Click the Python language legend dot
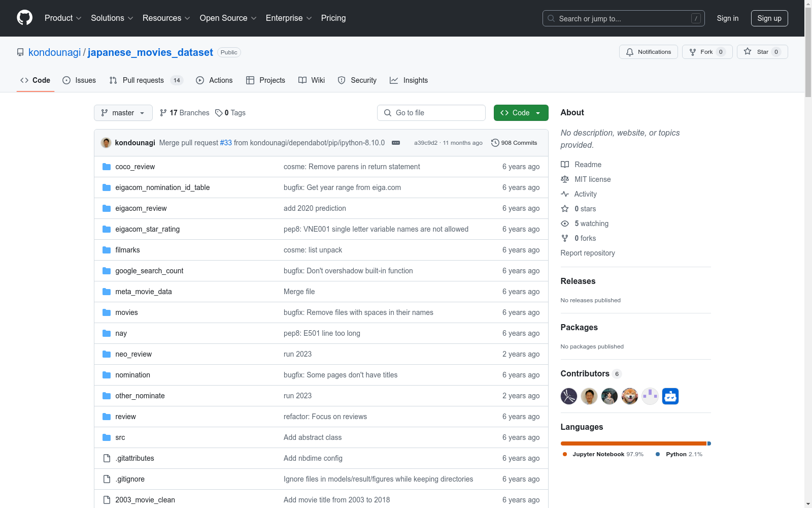The image size is (812, 508). pyautogui.click(x=658, y=454)
